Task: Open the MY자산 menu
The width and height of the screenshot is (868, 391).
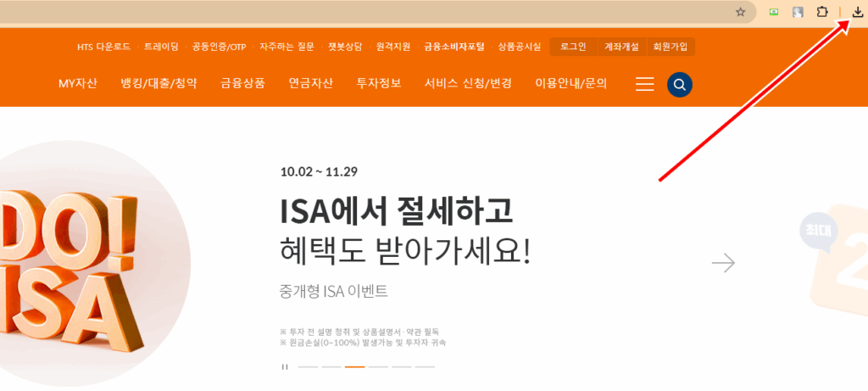Action: pos(78,83)
